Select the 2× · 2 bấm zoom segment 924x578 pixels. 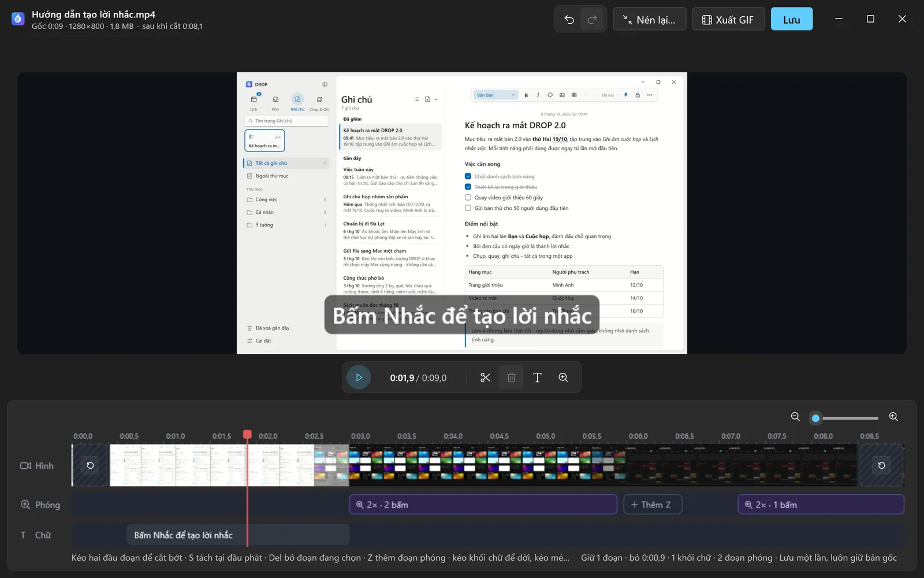(x=483, y=505)
